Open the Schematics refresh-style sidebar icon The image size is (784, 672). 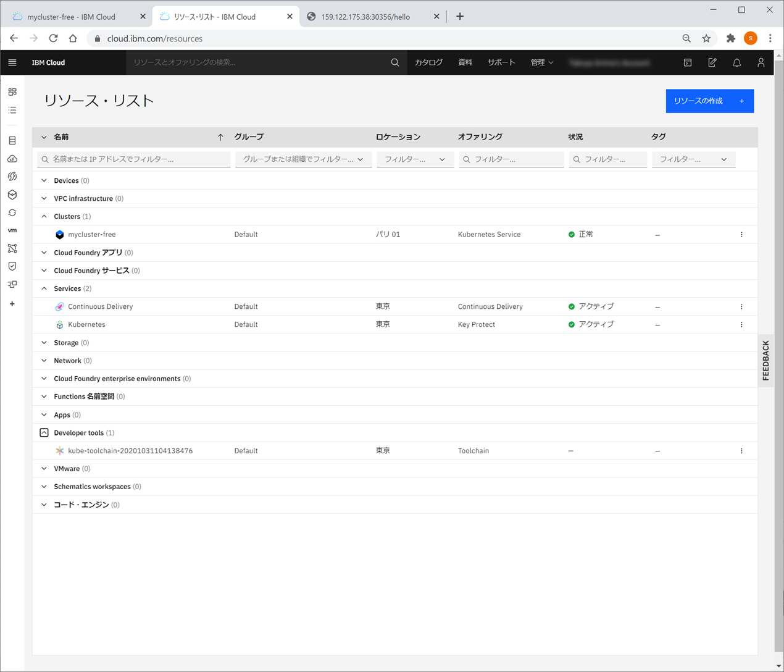(12, 212)
